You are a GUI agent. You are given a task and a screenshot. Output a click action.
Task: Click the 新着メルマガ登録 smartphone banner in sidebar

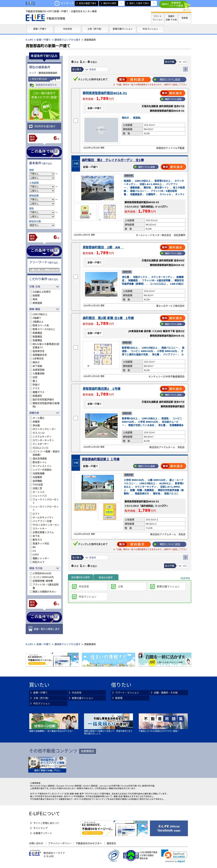pos(44,105)
